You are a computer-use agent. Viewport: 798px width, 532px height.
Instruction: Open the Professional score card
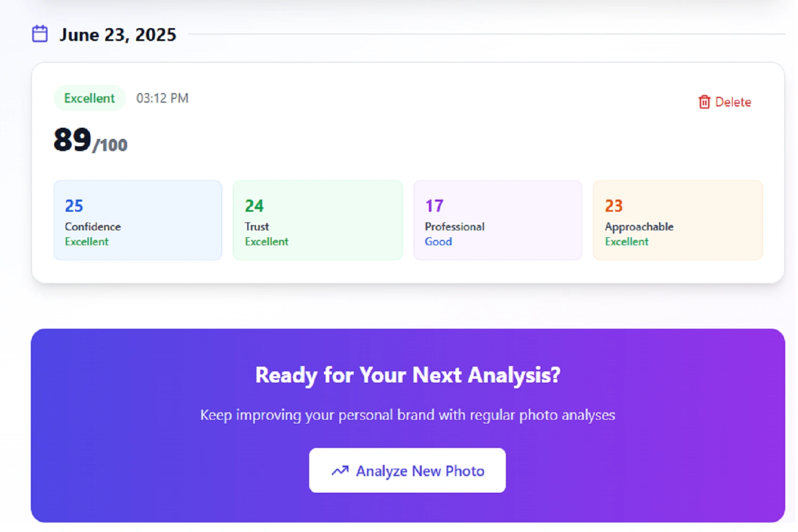click(x=497, y=220)
